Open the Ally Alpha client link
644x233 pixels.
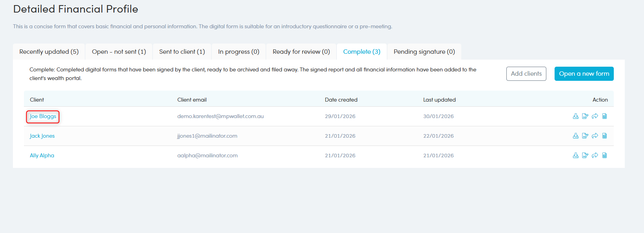[x=42, y=156]
